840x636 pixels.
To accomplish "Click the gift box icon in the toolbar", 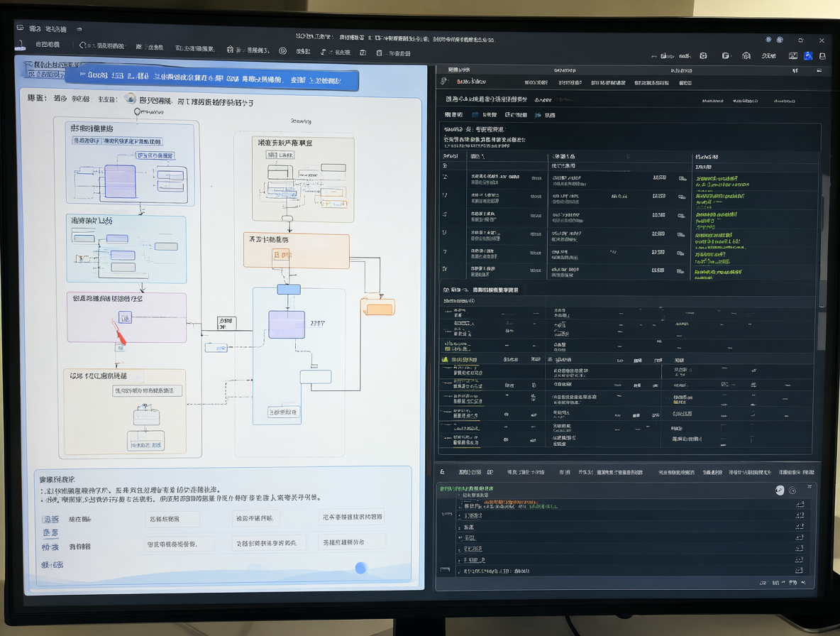I will click(230, 49).
